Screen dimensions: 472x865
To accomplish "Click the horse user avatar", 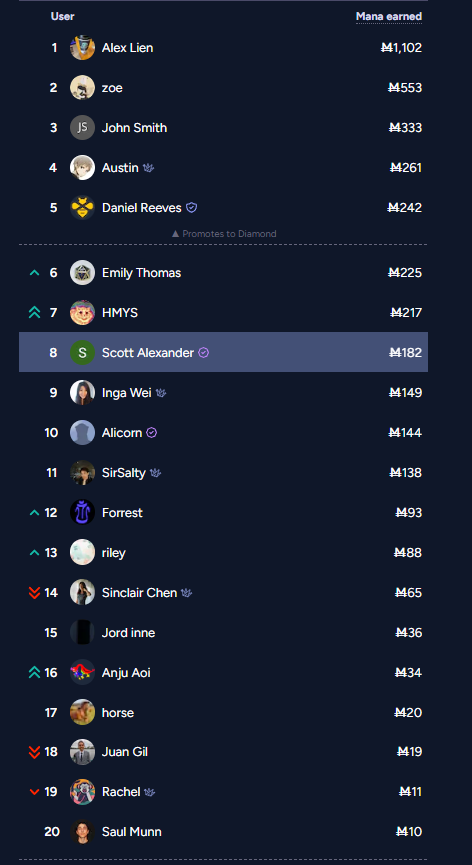I will pos(82,712).
